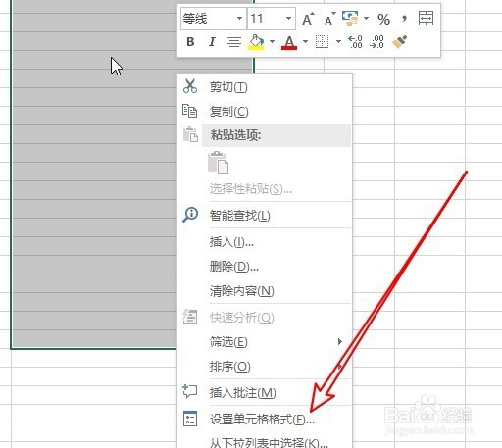Decrease decimal places icon
This screenshot has width=502, height=448.
tap(376, 42)
